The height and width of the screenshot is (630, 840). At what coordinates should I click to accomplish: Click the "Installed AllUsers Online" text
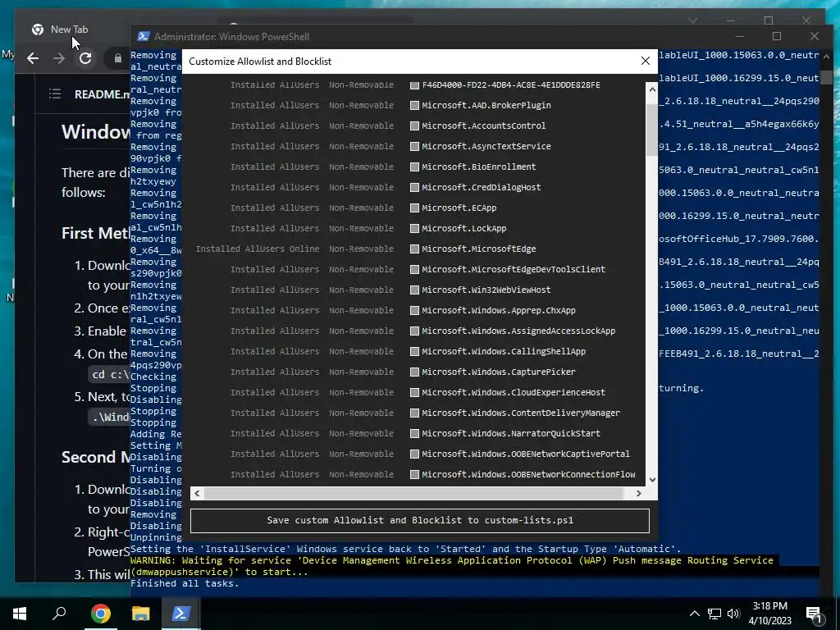pyautogui.click(x=257, y=249)
